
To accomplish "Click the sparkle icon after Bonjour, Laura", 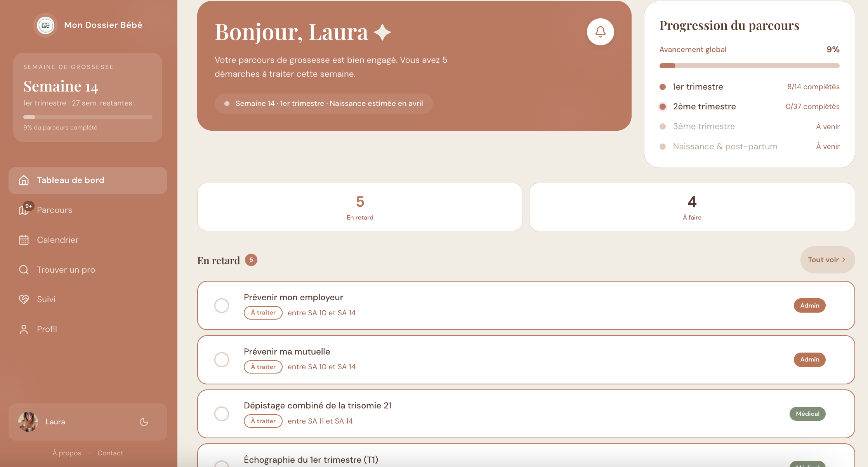I will click(382, 32).
